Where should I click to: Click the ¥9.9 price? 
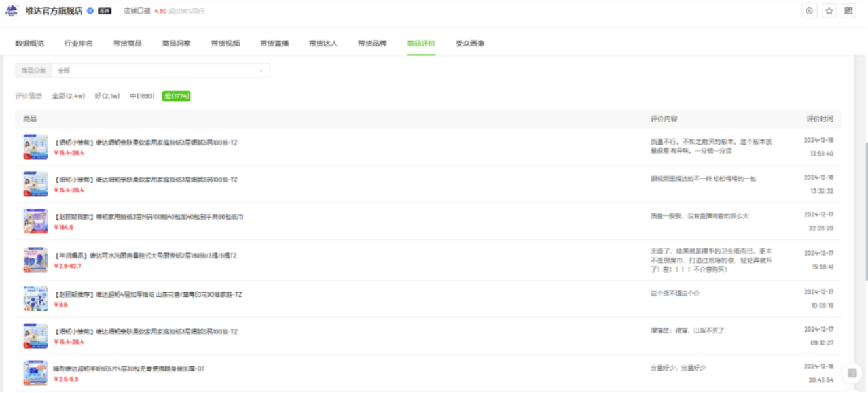point(61,305)
